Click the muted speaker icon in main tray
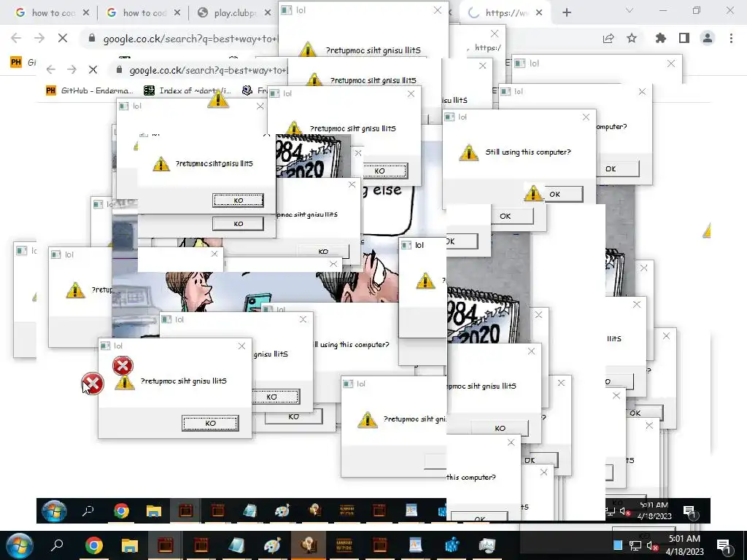This screenshot has width=747, height=560. [653, 545]
